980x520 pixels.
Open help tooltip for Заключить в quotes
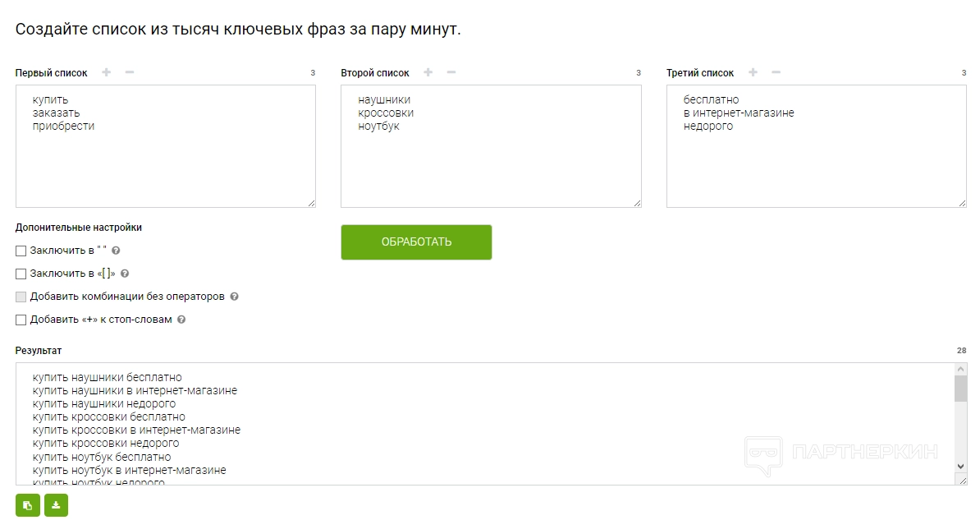tap(117, 251)
